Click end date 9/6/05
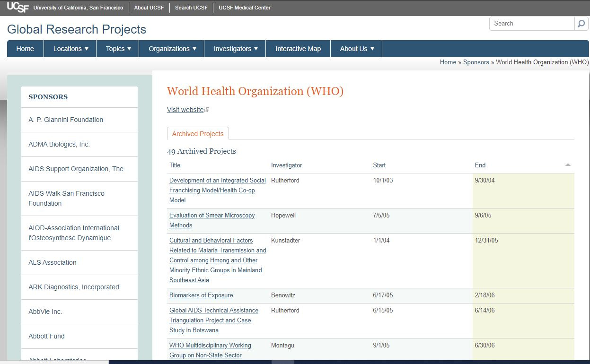The image size is (590, 364). (483, 215)
